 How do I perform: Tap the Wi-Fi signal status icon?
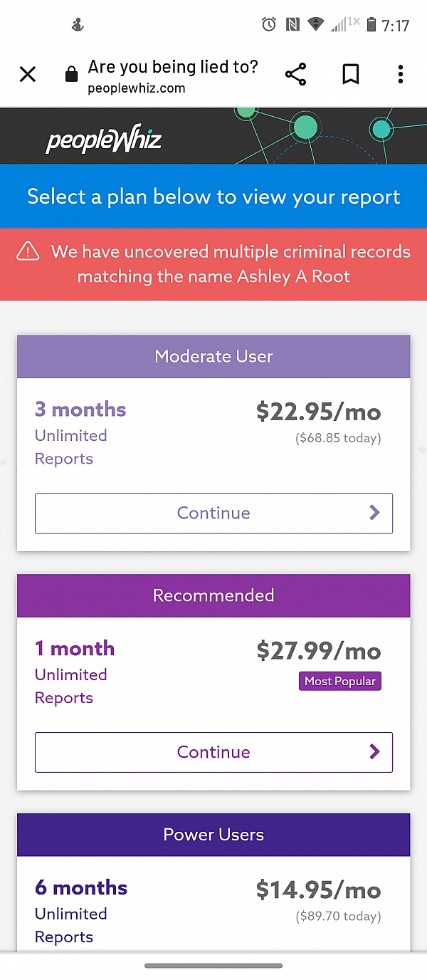point(316,25)
